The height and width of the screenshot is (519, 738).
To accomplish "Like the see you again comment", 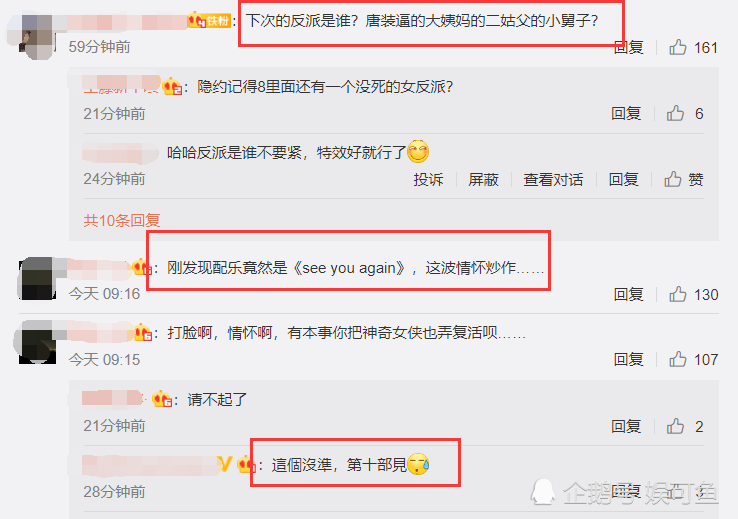I will click(677, 294).
